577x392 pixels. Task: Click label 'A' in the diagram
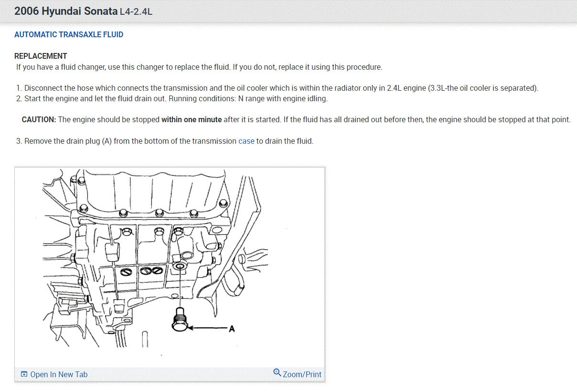[x=232, y=329]
